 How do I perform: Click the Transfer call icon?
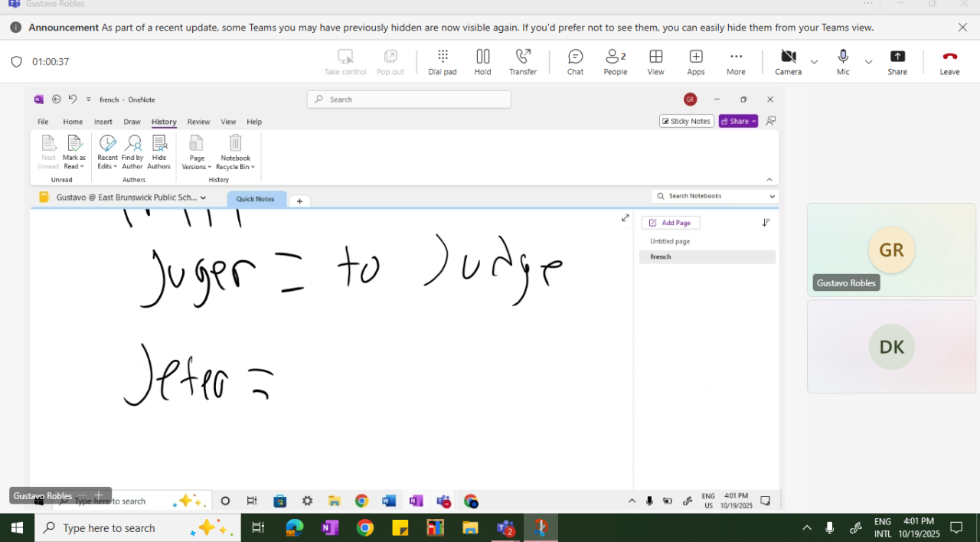[x=523, y=62]
